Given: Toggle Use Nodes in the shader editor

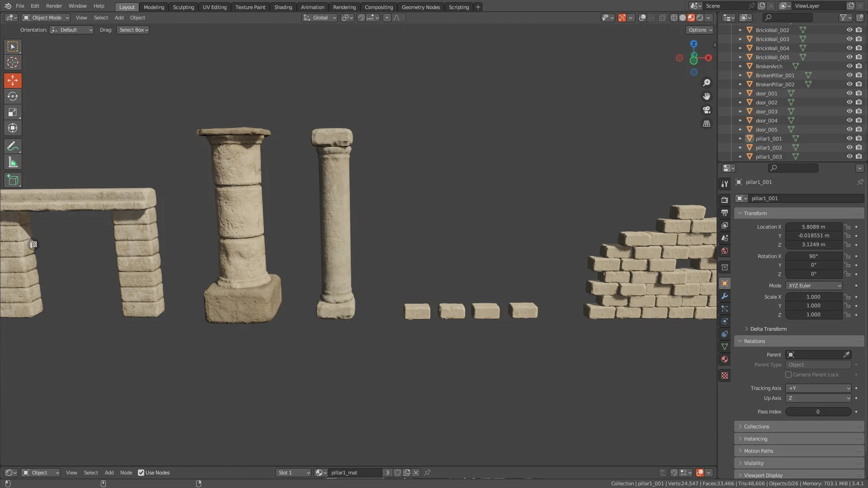Looking at the screenshot, I should tap(142, 472).
